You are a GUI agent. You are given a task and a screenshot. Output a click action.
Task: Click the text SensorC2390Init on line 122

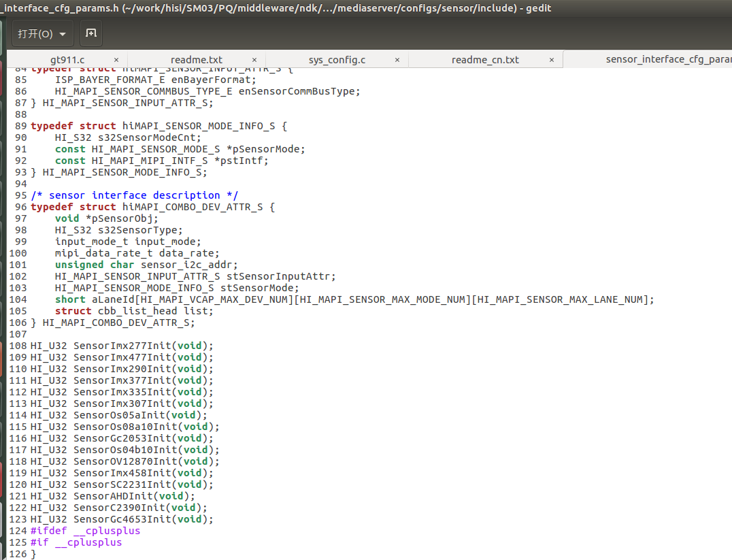(x=120, y=508)
